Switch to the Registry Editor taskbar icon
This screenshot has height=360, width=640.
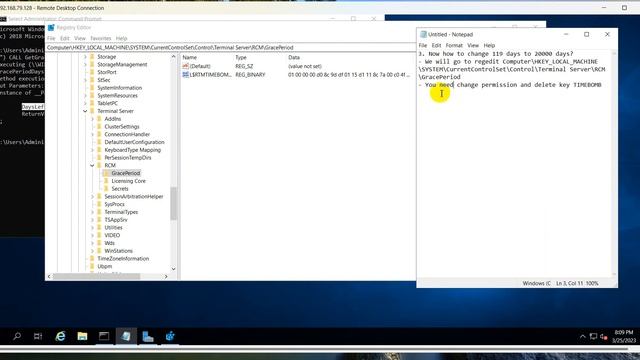tap(170, 336)
